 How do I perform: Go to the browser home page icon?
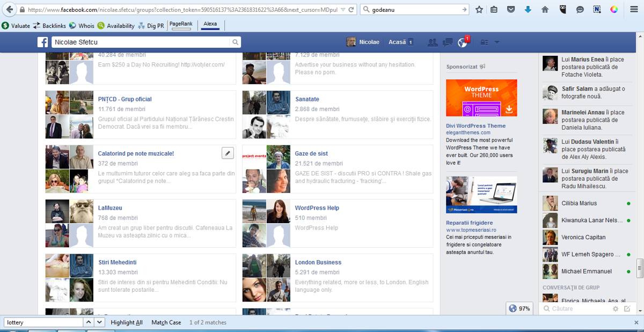pyautogui.click(x=545, y=10)
